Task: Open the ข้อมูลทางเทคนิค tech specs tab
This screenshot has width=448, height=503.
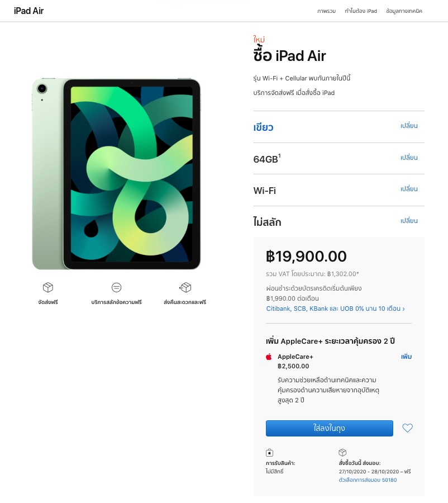Action: (x=404, y=11)
